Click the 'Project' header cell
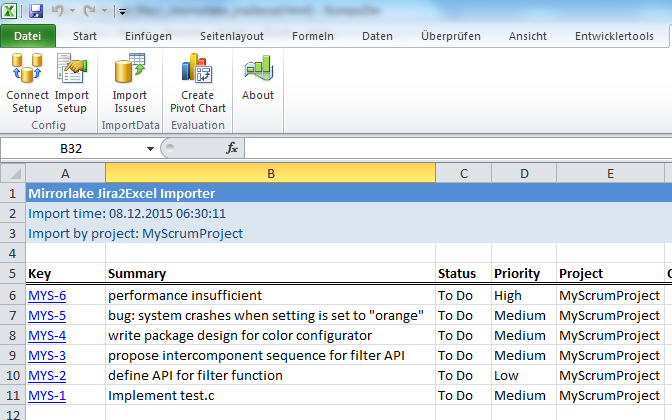The image size is (672, 420). 610,273
